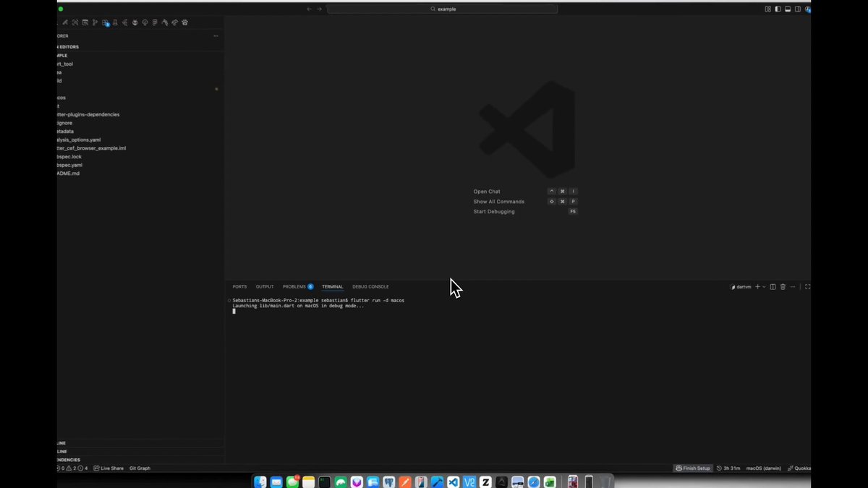
Task: Go back using the navigation arrow
Action: point(309,9)
